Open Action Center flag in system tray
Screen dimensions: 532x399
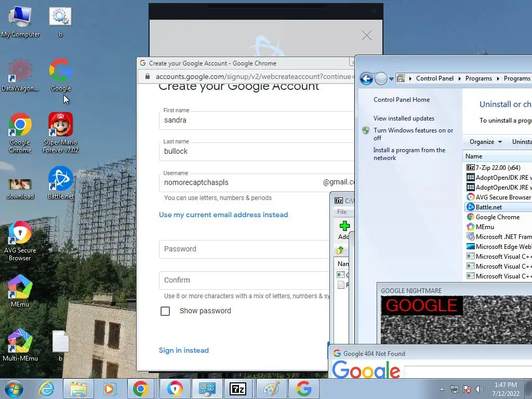click(x=467, y=390)
